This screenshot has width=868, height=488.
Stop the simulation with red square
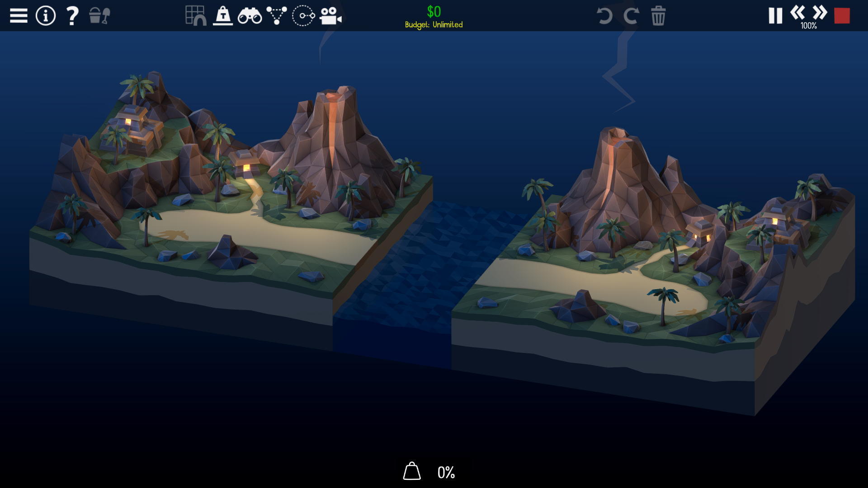[x=842, y=16]
